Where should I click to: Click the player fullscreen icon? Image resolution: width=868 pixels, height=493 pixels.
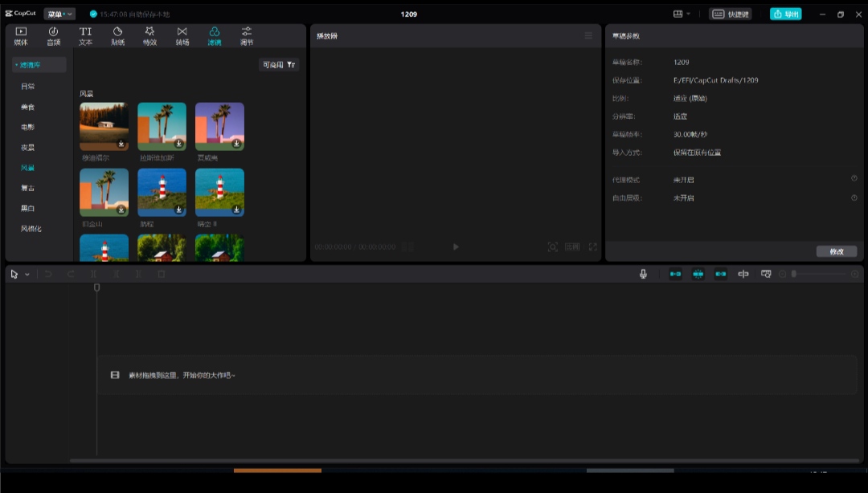[593, 247]
